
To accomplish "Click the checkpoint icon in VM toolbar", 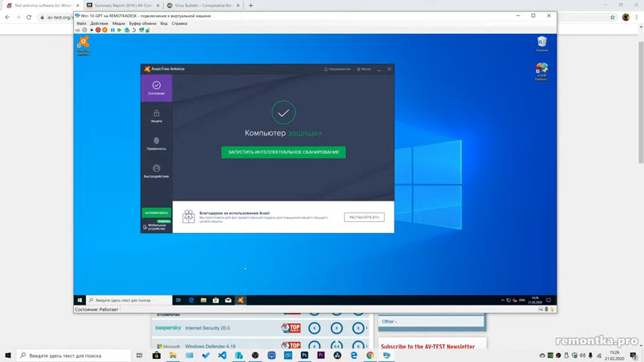I will coord(127,30).
